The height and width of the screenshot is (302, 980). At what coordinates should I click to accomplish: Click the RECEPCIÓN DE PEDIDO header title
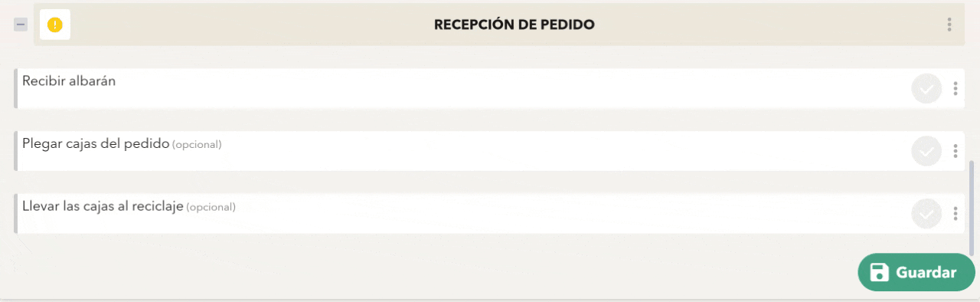click(514, 25)
